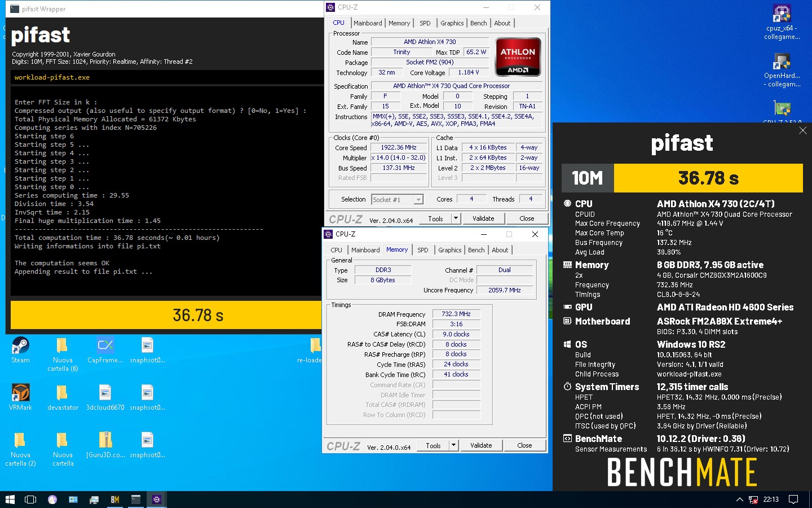Viewport: 812px width, 508px height.
Task: Open the VRMark desktop shortcut
Action: [20, 397]
